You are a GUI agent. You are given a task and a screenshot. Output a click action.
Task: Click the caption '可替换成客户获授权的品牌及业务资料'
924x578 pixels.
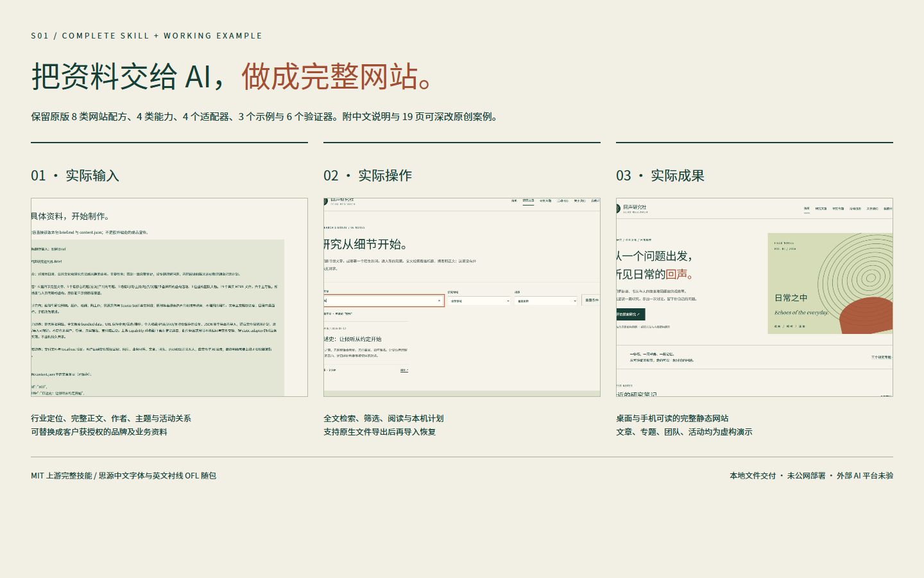99,432
